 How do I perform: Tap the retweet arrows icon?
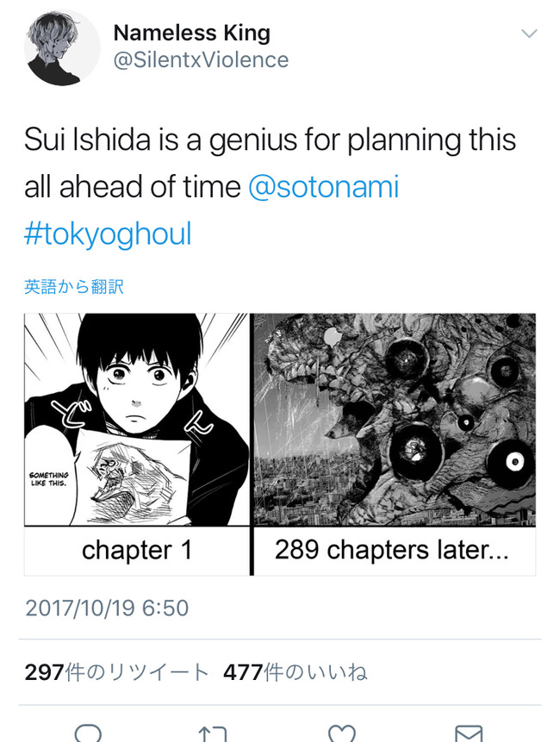coord(213,733)
